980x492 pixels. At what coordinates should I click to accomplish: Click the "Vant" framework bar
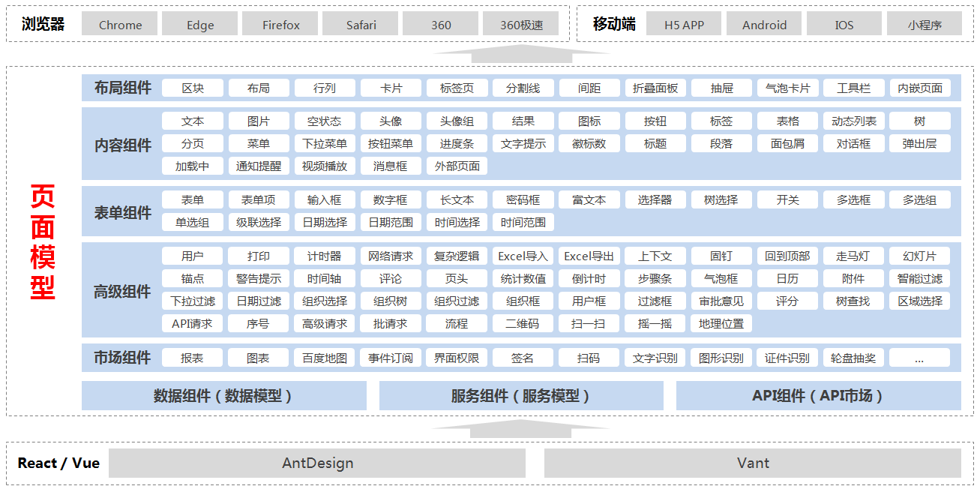pos(752,463)
